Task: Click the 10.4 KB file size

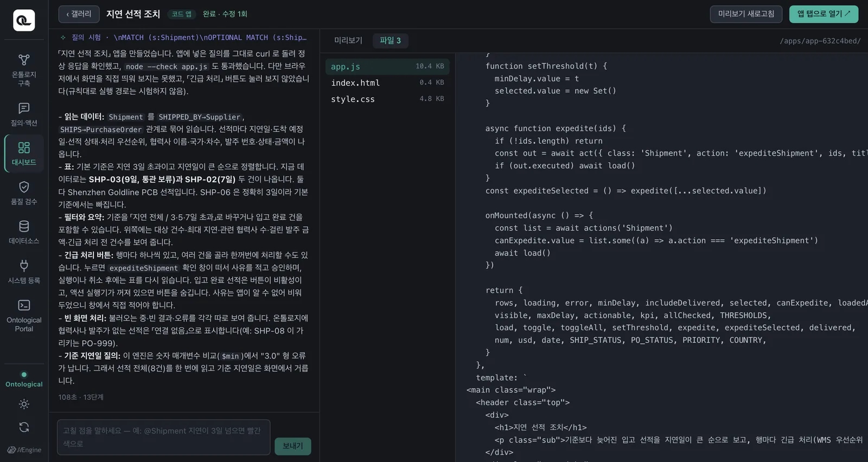Action: click(430, 66)
